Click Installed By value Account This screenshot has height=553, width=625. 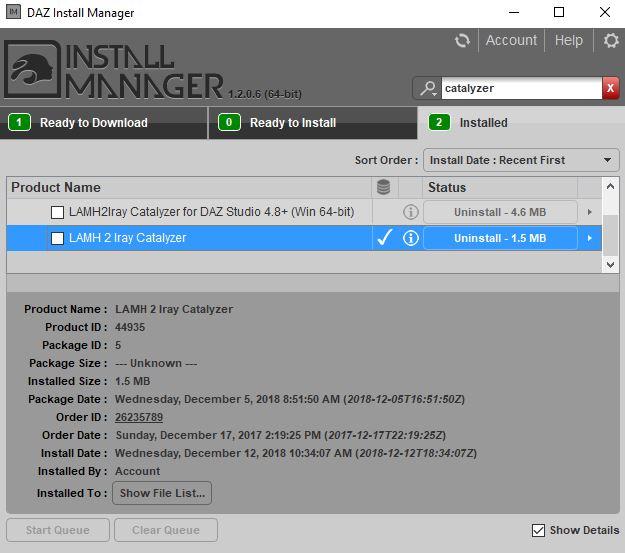point(138,471)
